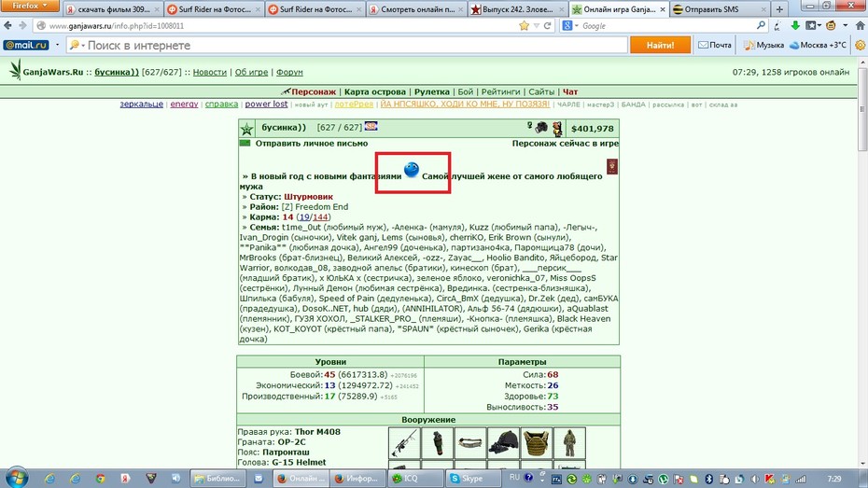The image size is (868, 488).
Task: Open Chrome from the taskbar
Action: click(100, 479)
